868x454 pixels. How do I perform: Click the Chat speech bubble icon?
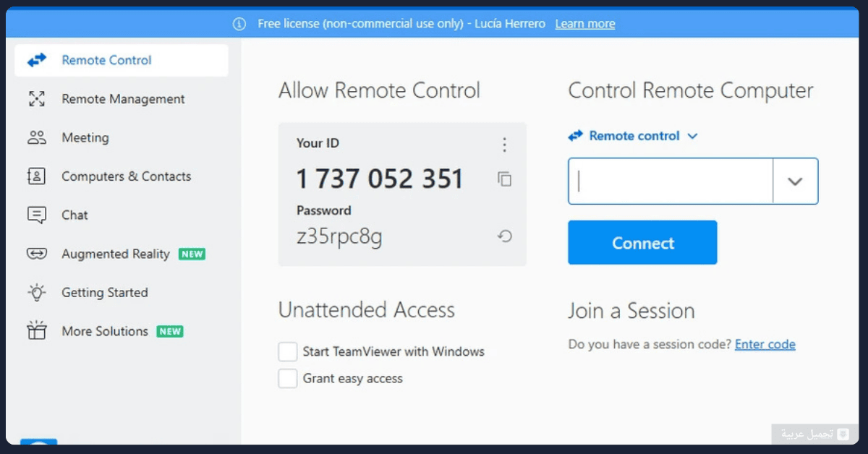[x=37, y=215]
